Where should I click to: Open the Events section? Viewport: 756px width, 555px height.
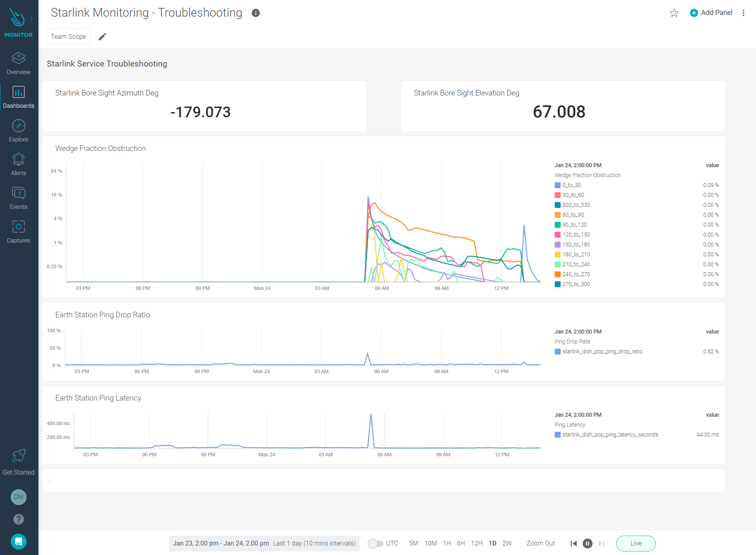point(19,198)
